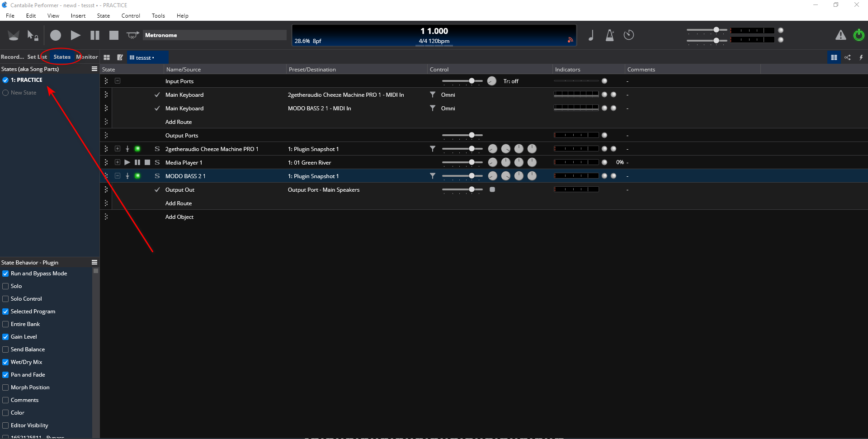Uncheck the Gain Level checkbox
The height and width of the screenshot is (439, 868).
tap(6, 337)
